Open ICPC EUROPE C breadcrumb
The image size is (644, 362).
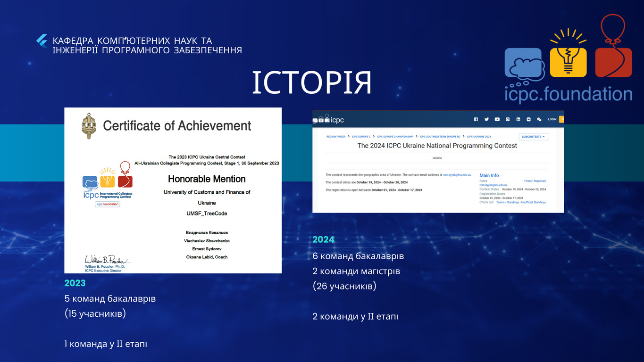361,137
